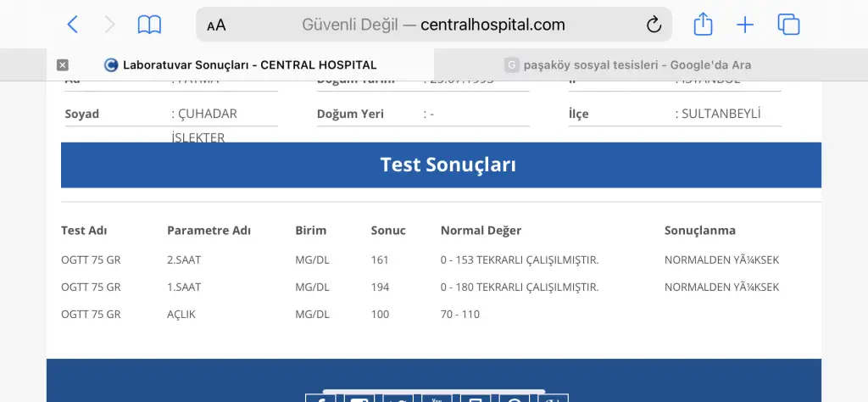868x402 pixels.
Task: Tap the aA reader and text size button
Action: [216, 25]
